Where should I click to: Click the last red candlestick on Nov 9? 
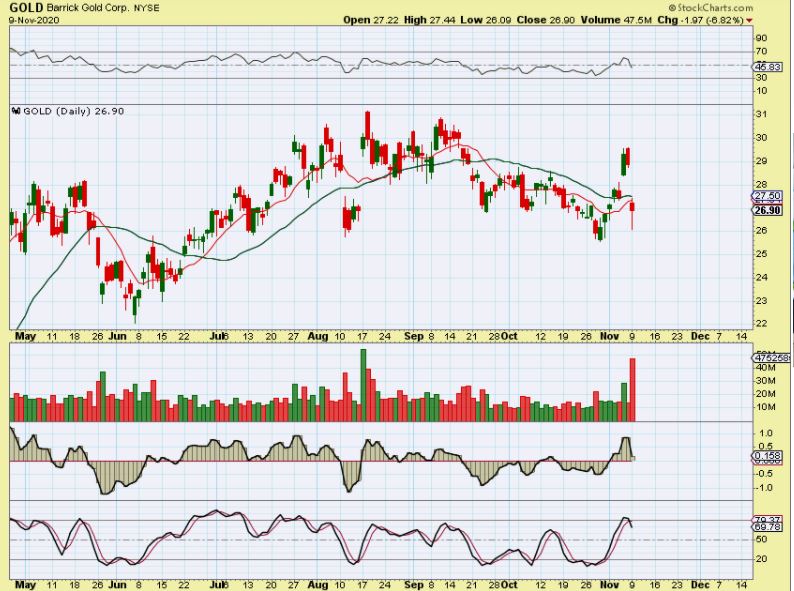(632, 214)
